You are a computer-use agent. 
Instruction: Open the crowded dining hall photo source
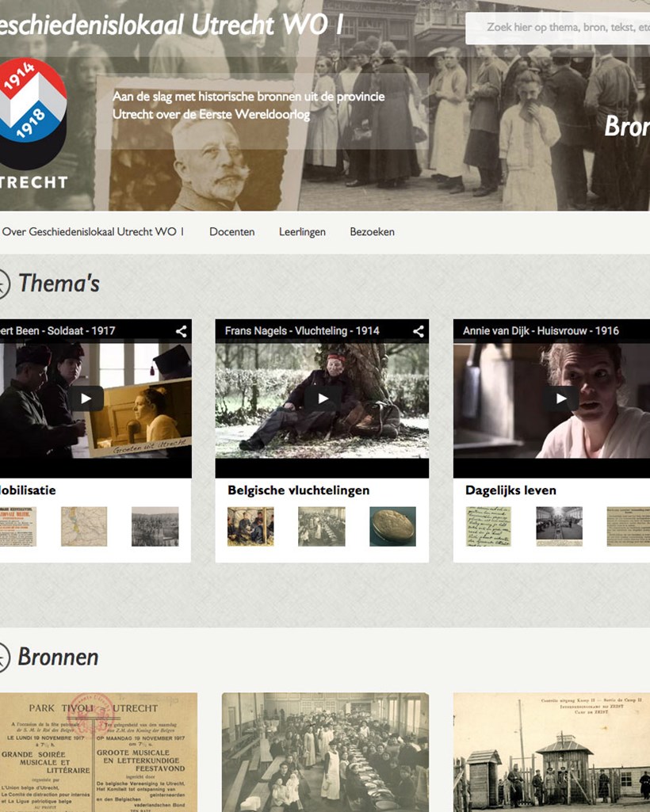(x=326, y=752)
